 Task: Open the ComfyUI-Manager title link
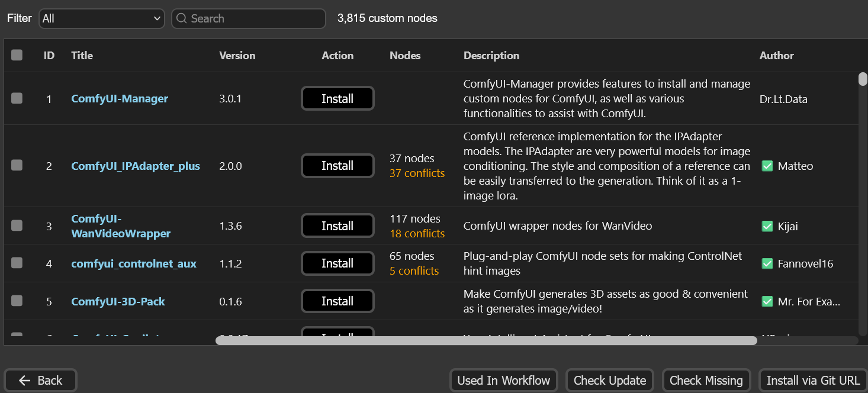[120, 99]
